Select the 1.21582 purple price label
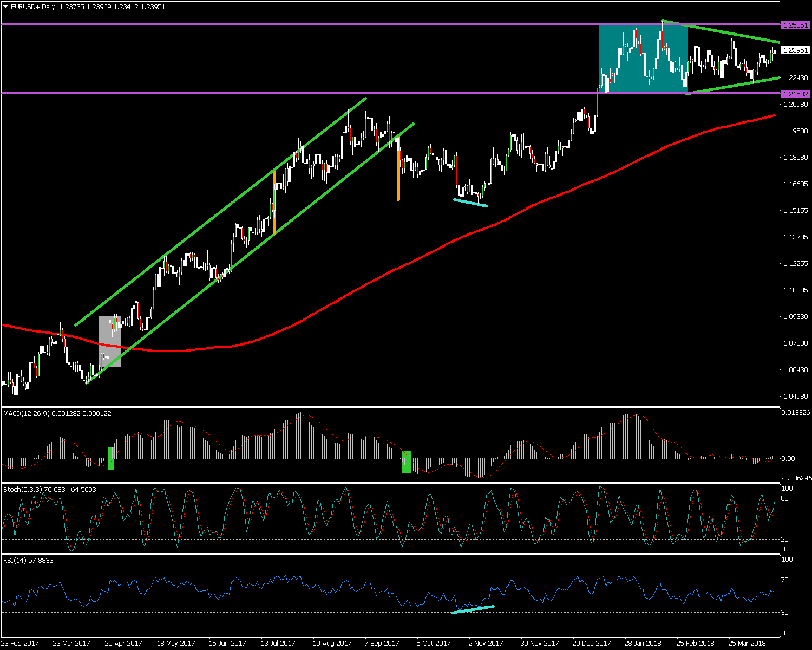Image resolution: width=812 pixels, height=650 pixels. coord(795,94)
